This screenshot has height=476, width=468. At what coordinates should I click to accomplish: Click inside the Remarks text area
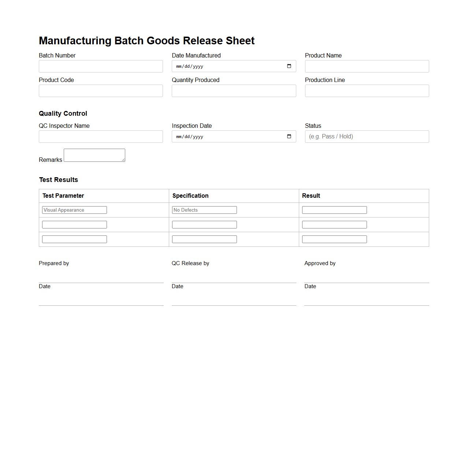(94, 155)
